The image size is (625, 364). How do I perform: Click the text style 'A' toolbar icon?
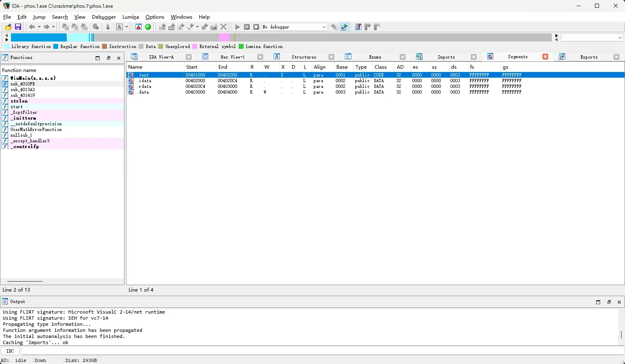pyautogui.click(x=119, y=27)
